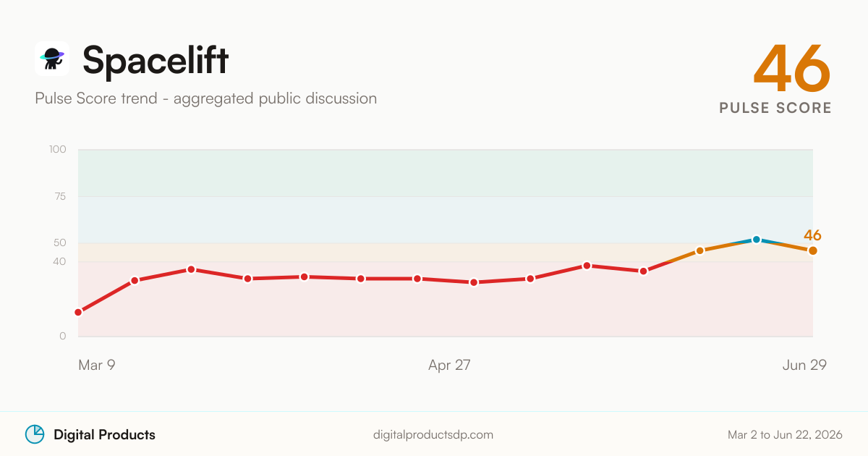
Task: Click the Jun 29 axis label
Action: [804, 366]
